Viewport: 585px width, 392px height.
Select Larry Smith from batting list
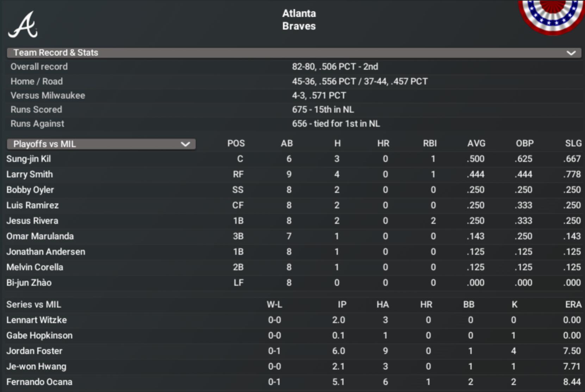30,174
